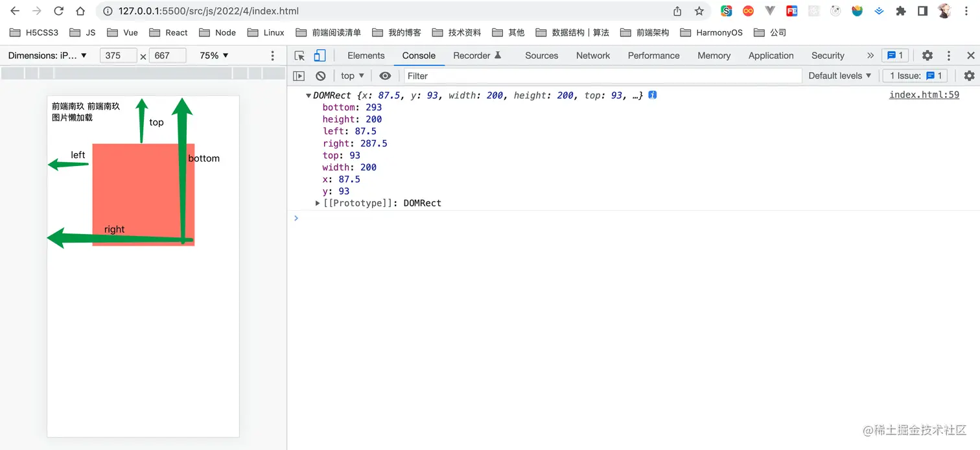
Task: Open the H5CSS3 bookmark folder
Action: click(34, 32)
